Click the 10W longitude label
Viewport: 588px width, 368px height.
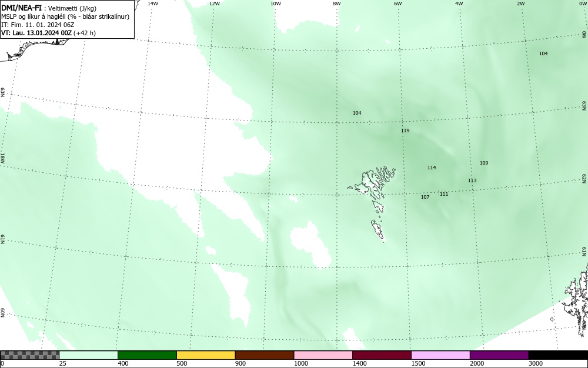(276, 4)
